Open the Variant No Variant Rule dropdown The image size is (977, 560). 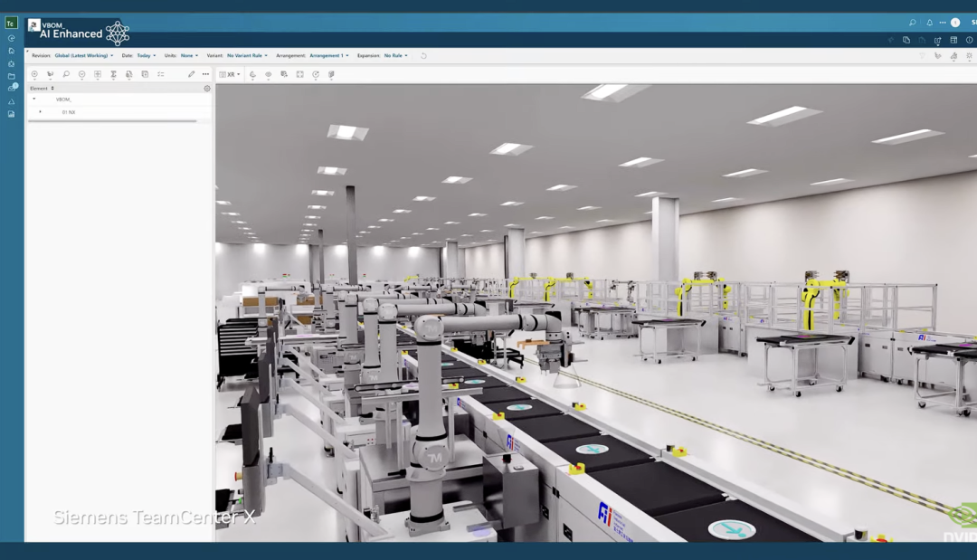pyautogui.click(x=247, y=55)
